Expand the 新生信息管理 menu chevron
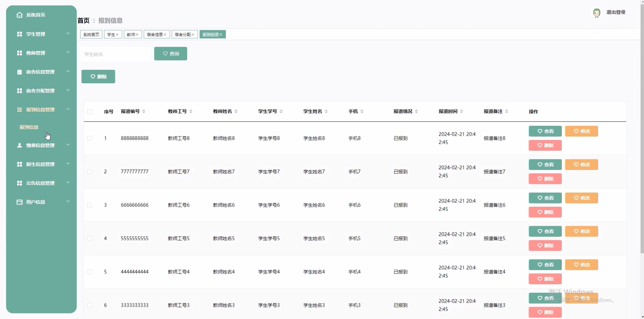Viewport: 644px width, 319px height. (68, 164)
